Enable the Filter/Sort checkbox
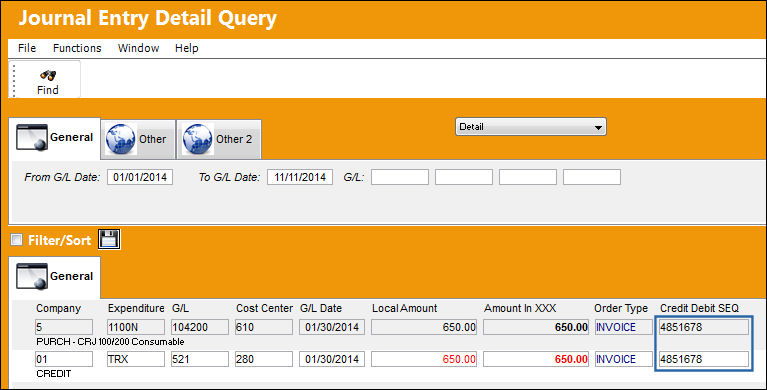This screenshot has height=390, width=767. pyautogui.click(x=17, y=239)
